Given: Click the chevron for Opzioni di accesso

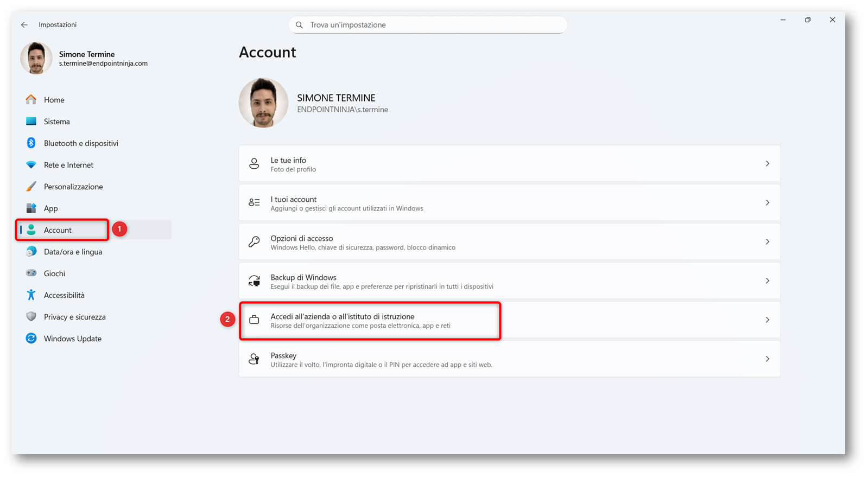Looking at the screenshot, I should 767,241.
